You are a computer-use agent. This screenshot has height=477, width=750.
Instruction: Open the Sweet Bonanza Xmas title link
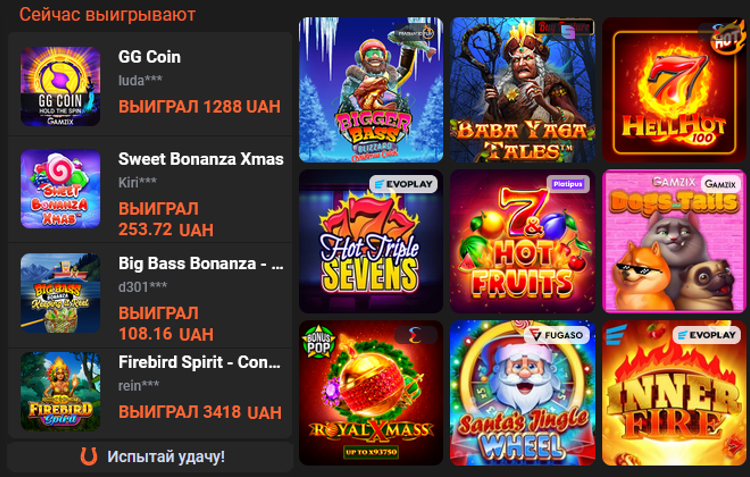(201, 159)
